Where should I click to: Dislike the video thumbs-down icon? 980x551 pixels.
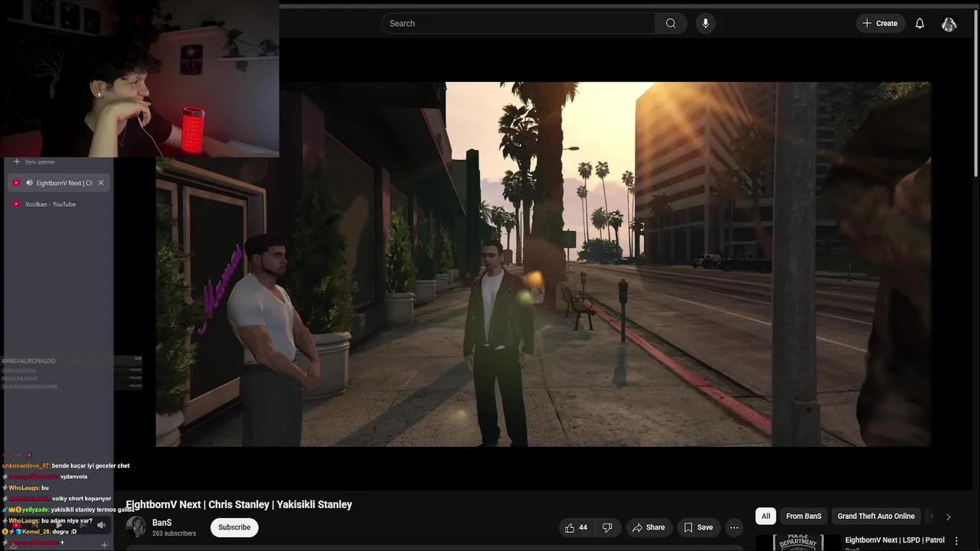(607, 527)
